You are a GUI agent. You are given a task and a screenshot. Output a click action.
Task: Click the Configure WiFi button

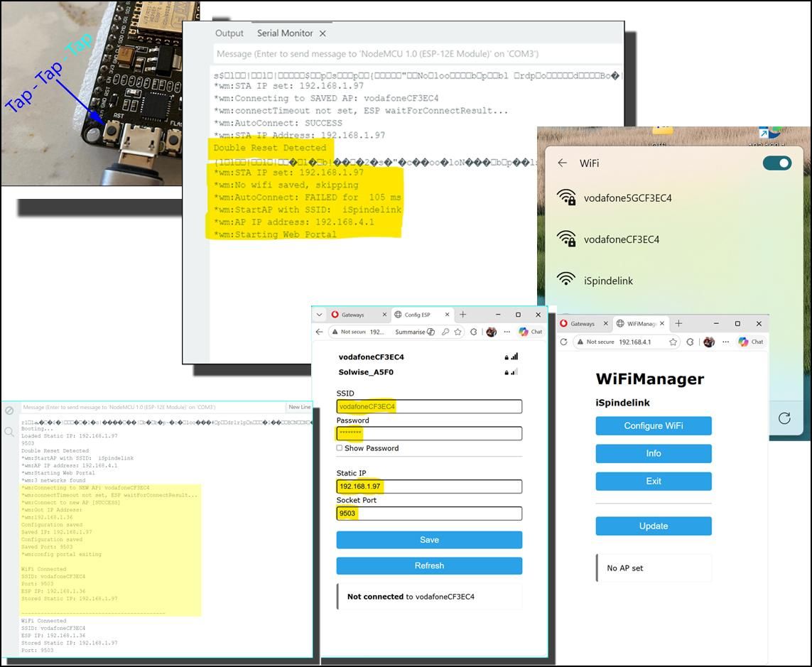tap(654, 425)
